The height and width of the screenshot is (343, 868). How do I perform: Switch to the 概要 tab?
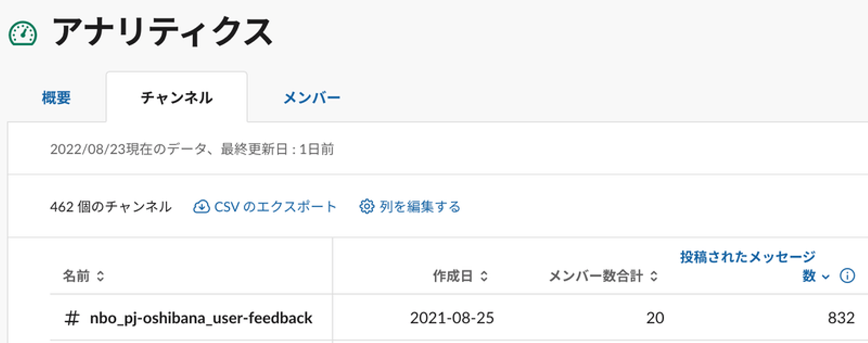pyautogui.click(x=57, y=98)
